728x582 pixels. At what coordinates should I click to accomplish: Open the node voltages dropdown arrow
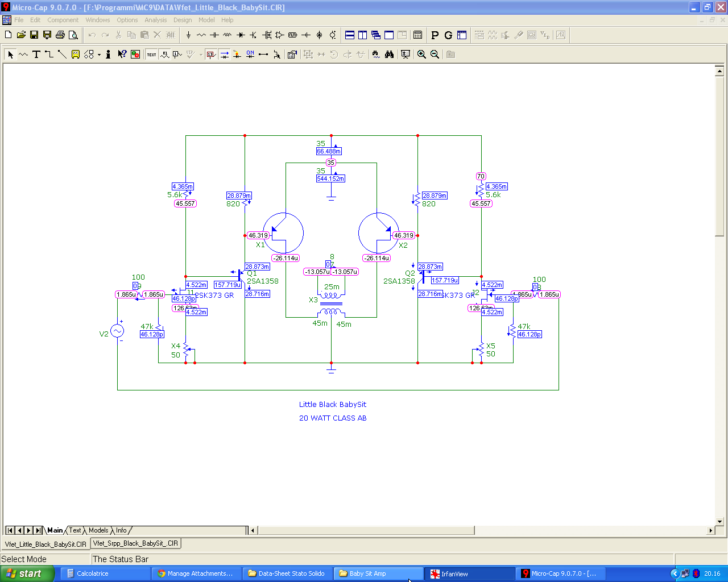(x=201, y=55)
